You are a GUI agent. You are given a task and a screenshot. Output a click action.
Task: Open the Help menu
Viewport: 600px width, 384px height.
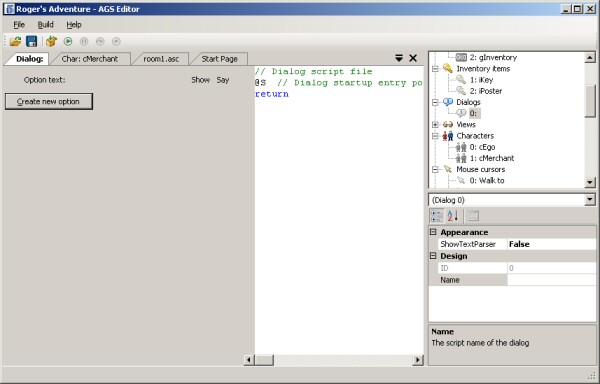(x=74, y=25)
